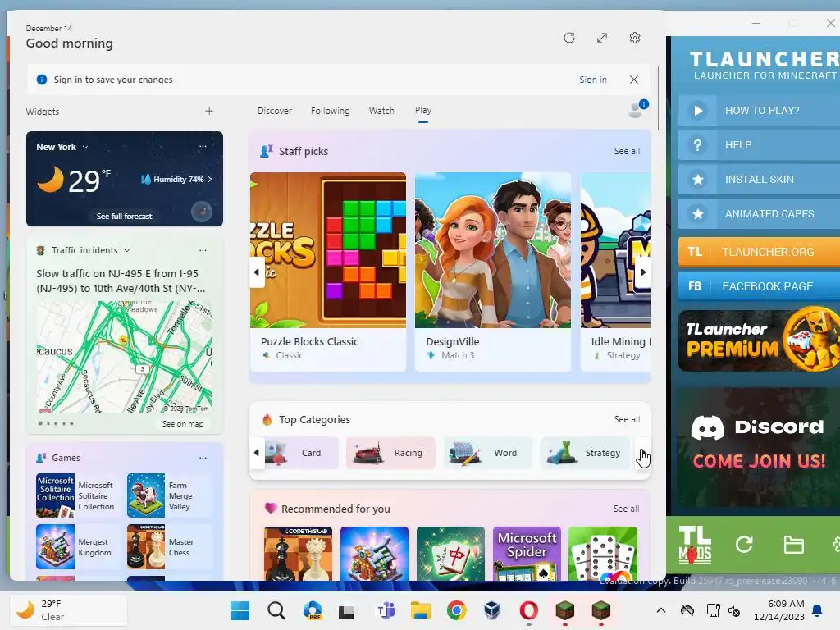
Task: Add a widget with plus icon
Action: [x=209, y=111]
